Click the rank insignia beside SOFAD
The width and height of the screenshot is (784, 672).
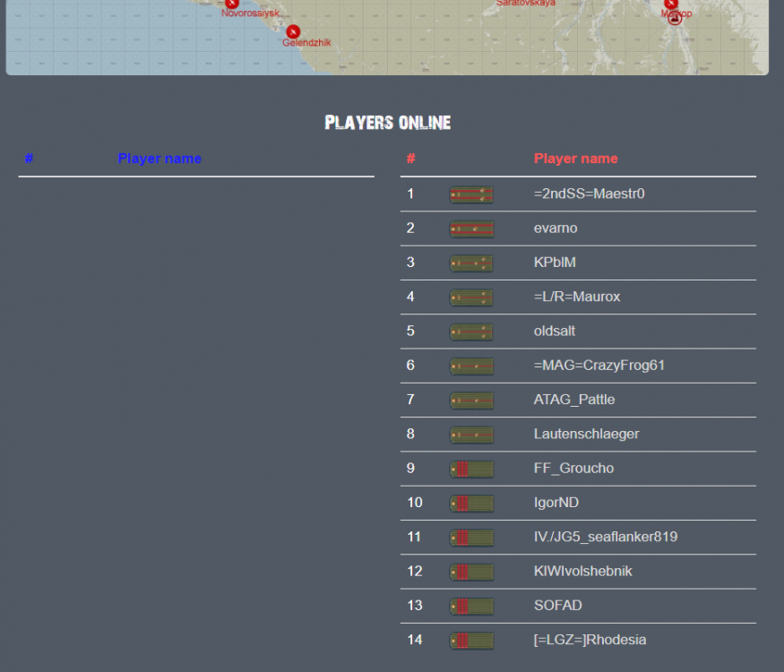point(471,606)
